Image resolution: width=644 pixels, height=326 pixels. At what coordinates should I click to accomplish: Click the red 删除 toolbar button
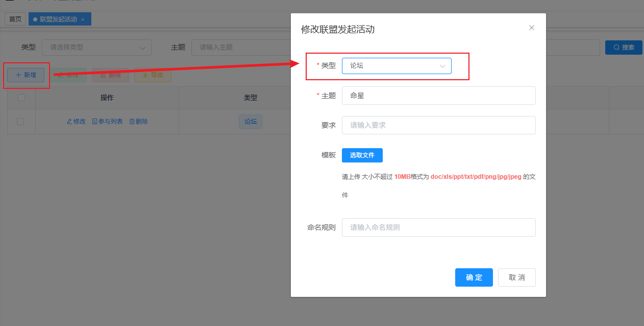(110, 75)
